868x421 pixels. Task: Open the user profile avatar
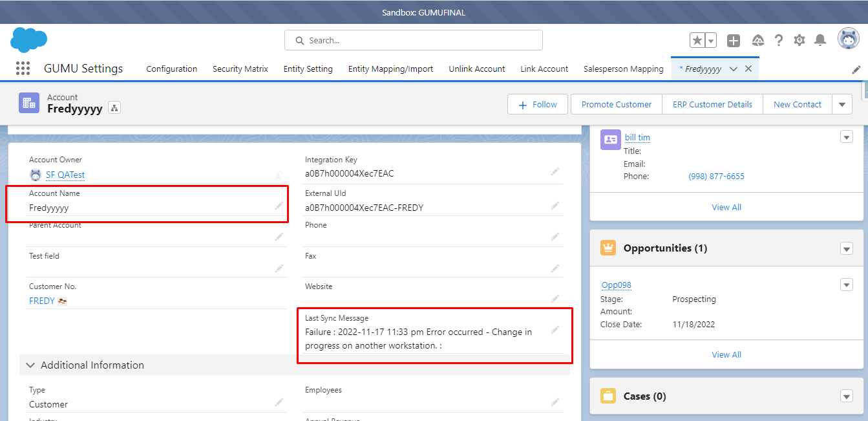click(849, 39)
